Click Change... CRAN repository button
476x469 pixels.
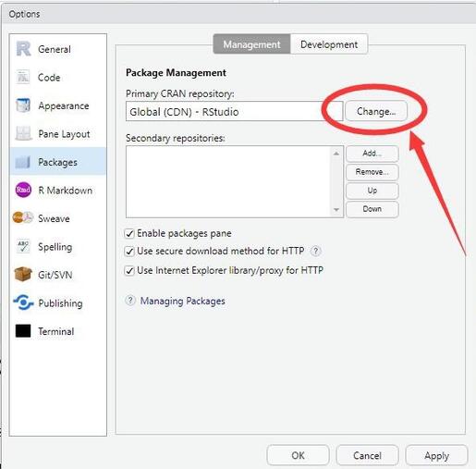[x=376, y=111]
